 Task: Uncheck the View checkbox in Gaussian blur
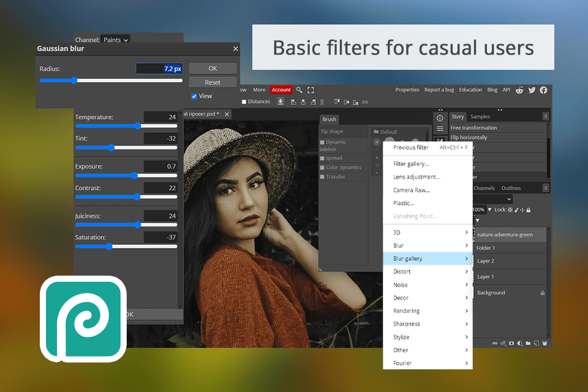(x=194, y=96)
